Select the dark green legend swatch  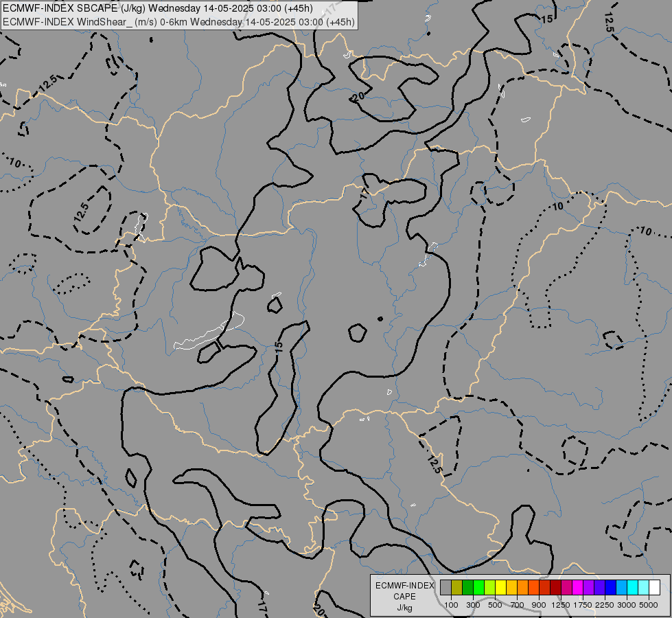pyautogui.click(x=467, y=587)
